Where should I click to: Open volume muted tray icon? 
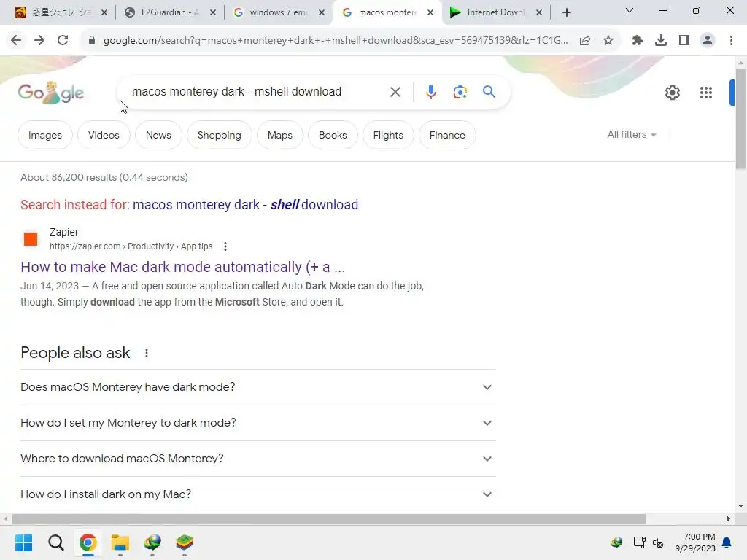click(x=658, y=542)
